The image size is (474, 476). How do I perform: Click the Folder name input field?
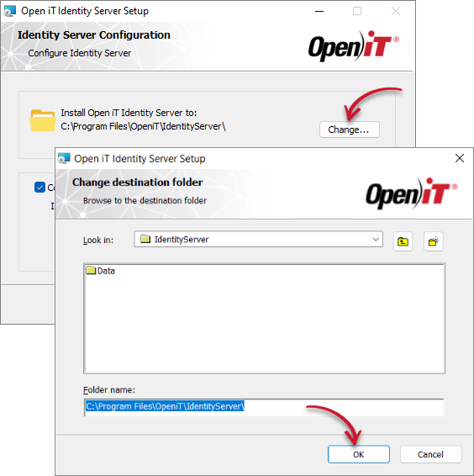pos(263,407)
